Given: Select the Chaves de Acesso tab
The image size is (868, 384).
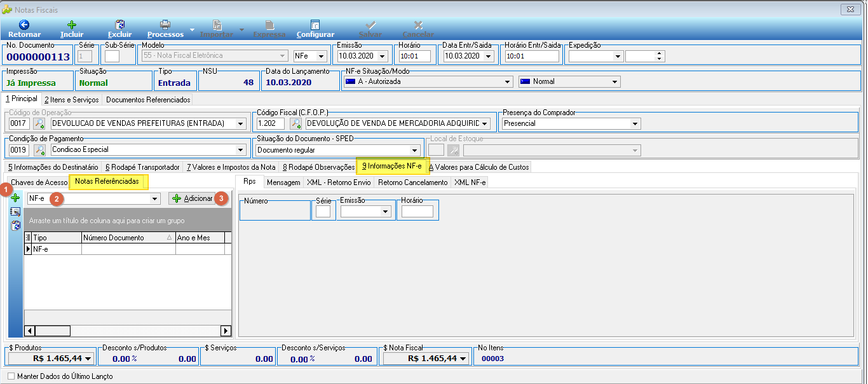Looking at the screenshot, I should click(39, 182).
